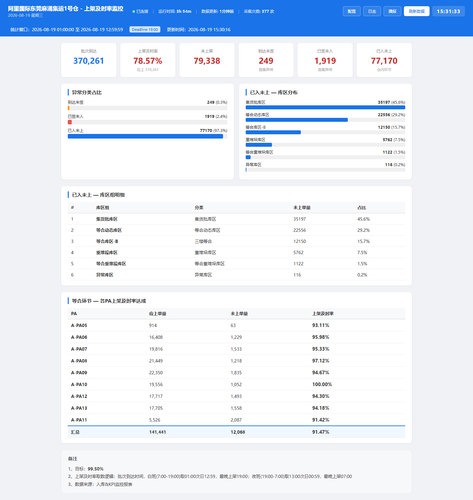473x500 pixels.
Task: Select the A-PA12 row label
Action: [79, 396]
